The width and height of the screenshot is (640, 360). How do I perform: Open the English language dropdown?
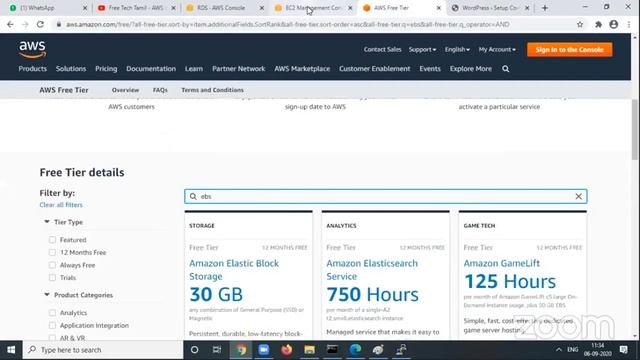tap(457, 49)
